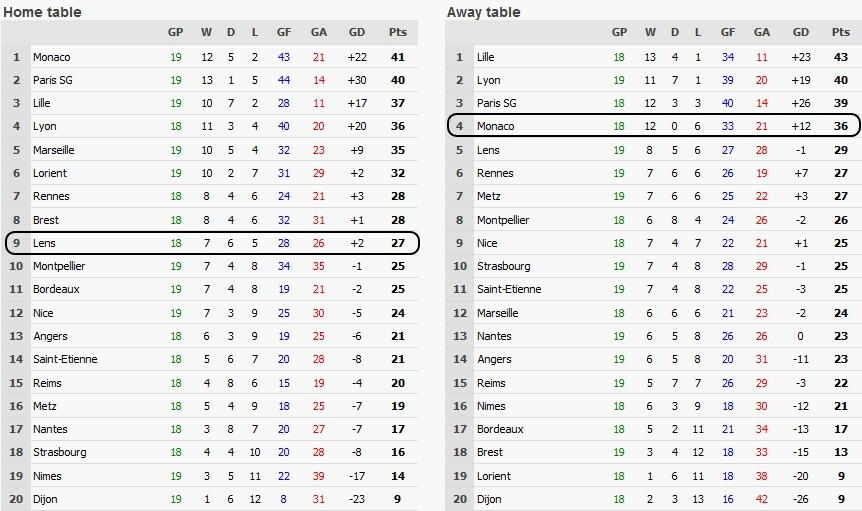Image resolution: width=862 pixels, height=511 pixels.
Task: Click Saint-Etienne in the Away table
Action: tap(510, 290)
